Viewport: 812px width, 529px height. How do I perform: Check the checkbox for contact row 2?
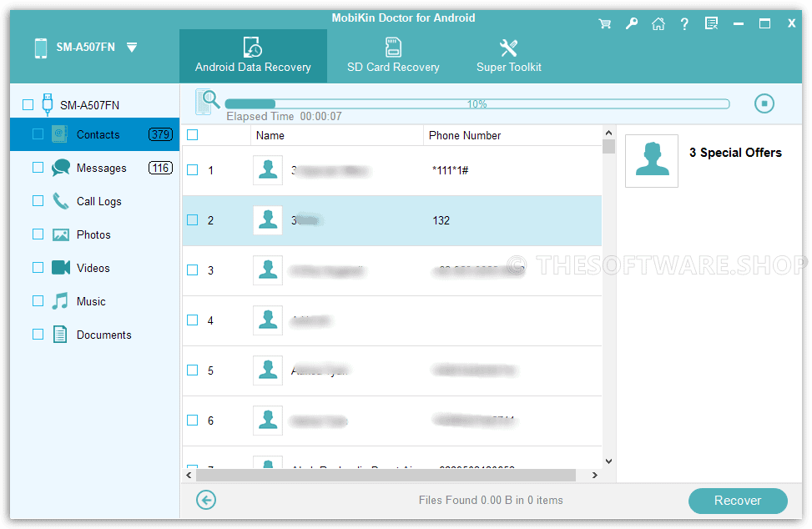click(193, 220)
